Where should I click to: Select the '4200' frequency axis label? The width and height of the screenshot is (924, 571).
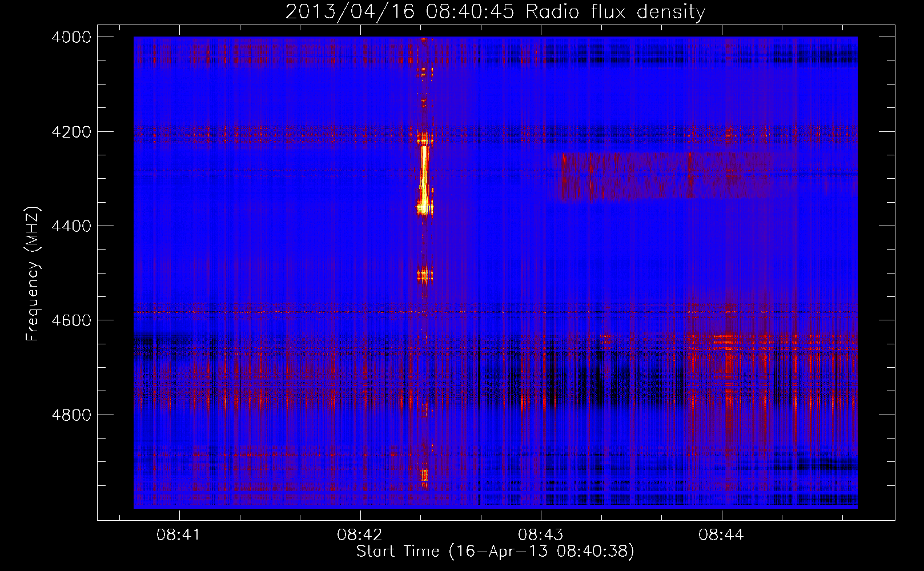[71, 132]
